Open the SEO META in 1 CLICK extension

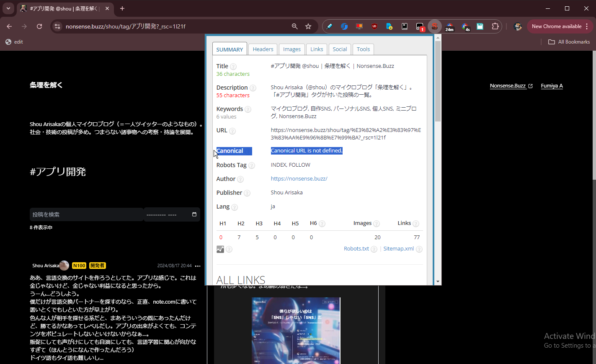coord(435,26)
